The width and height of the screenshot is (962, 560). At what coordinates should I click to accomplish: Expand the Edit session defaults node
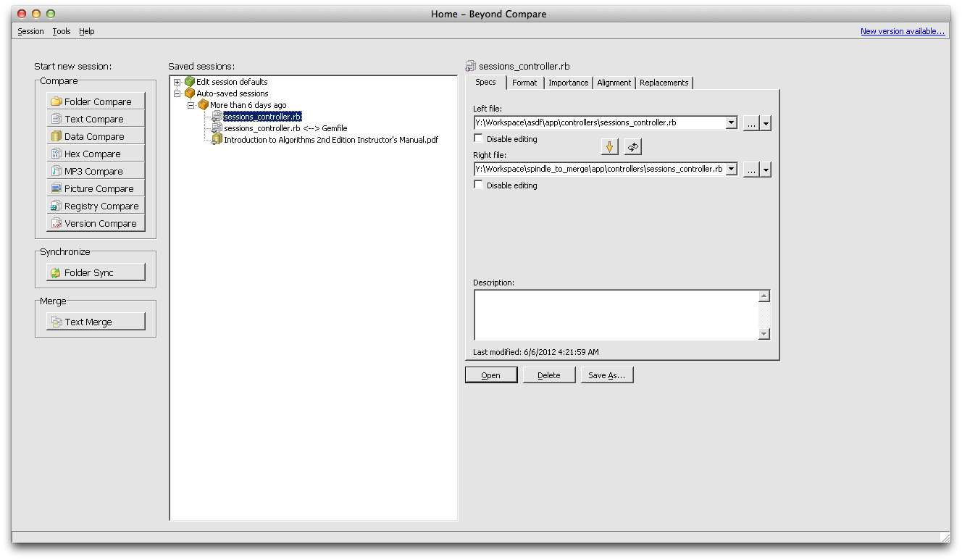pos(177,81)
